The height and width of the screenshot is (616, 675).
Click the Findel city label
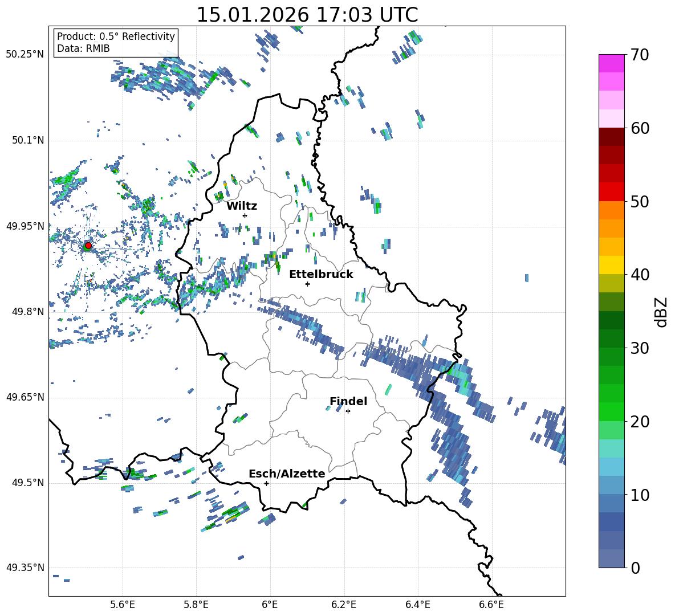tap(348, 401)
